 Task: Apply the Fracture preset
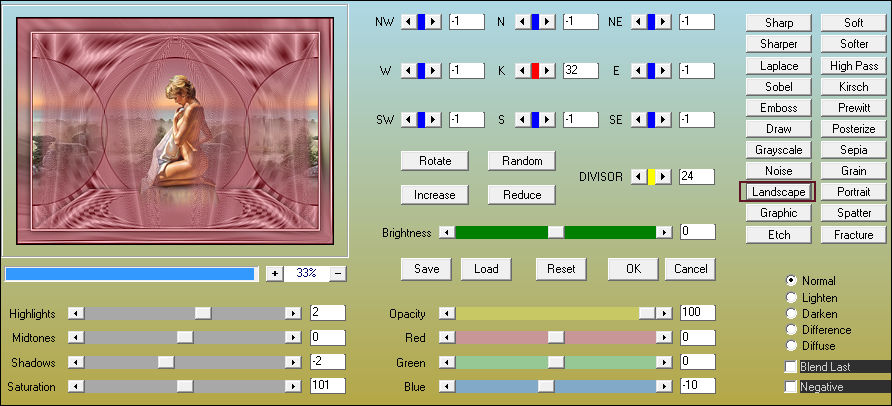(853, 234)
